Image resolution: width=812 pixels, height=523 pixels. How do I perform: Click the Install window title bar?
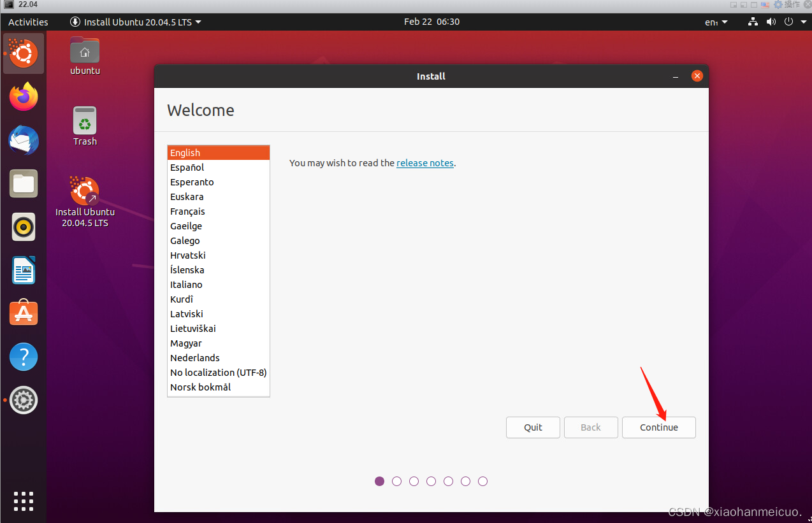431,76
